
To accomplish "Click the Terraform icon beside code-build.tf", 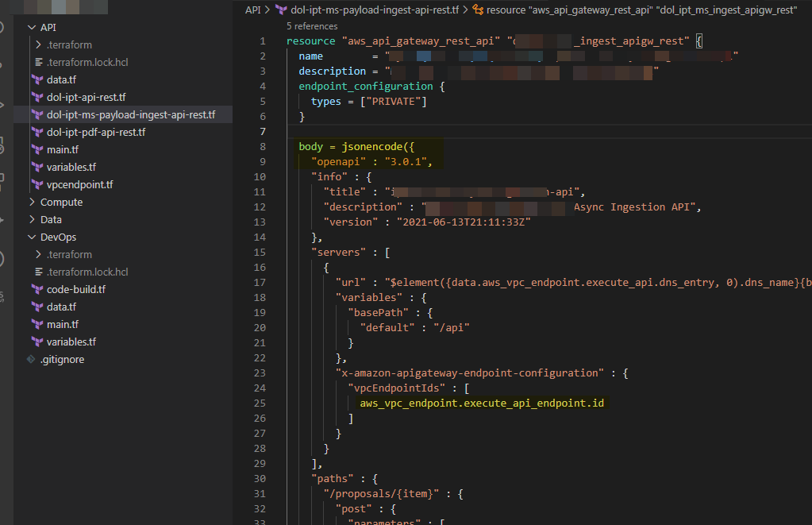I will pyautogui.click(x=37, y=289).
